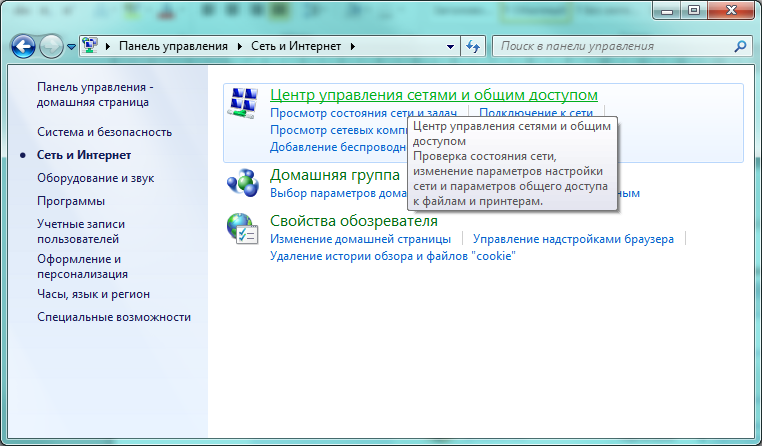Open Специальные возможности category

pos(114,317)
